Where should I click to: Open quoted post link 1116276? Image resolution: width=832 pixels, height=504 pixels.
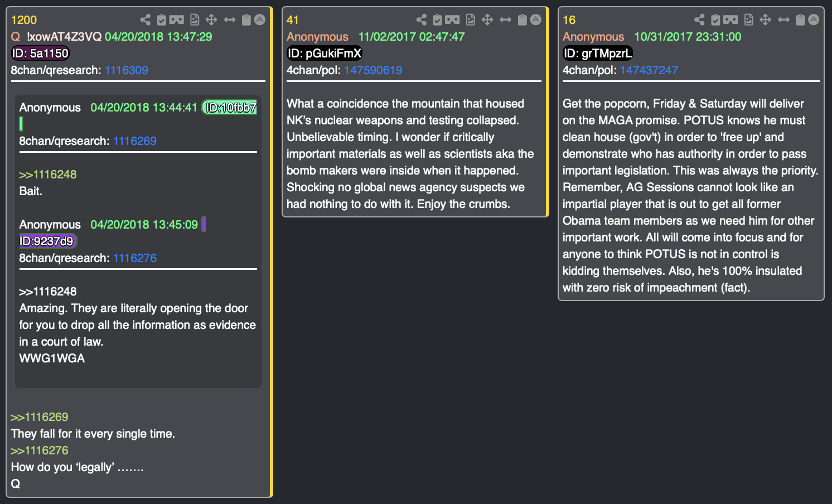click(x=135, y=258)
